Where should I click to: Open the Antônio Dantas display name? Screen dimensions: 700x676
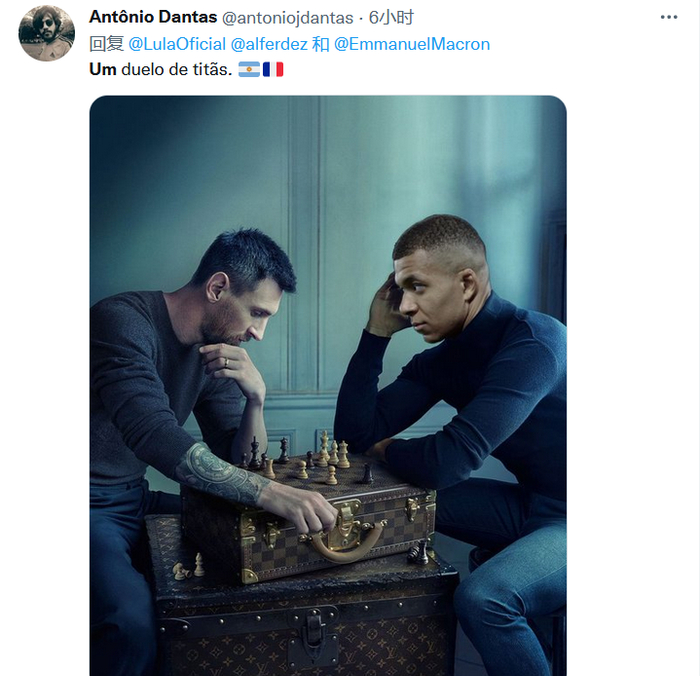coord(153,17)
